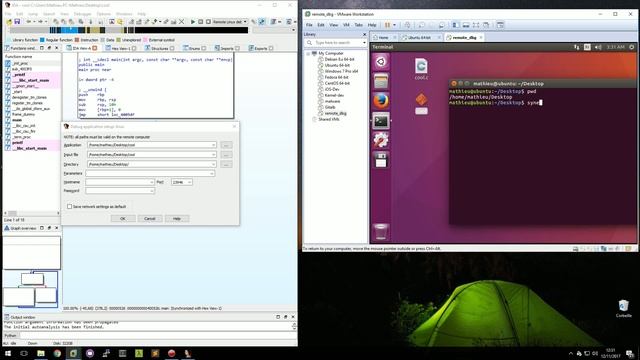This screenshot has width=640, height=360.
Task: Open the Recycle Bin on the Windows desktop
Action: [623, 308]
